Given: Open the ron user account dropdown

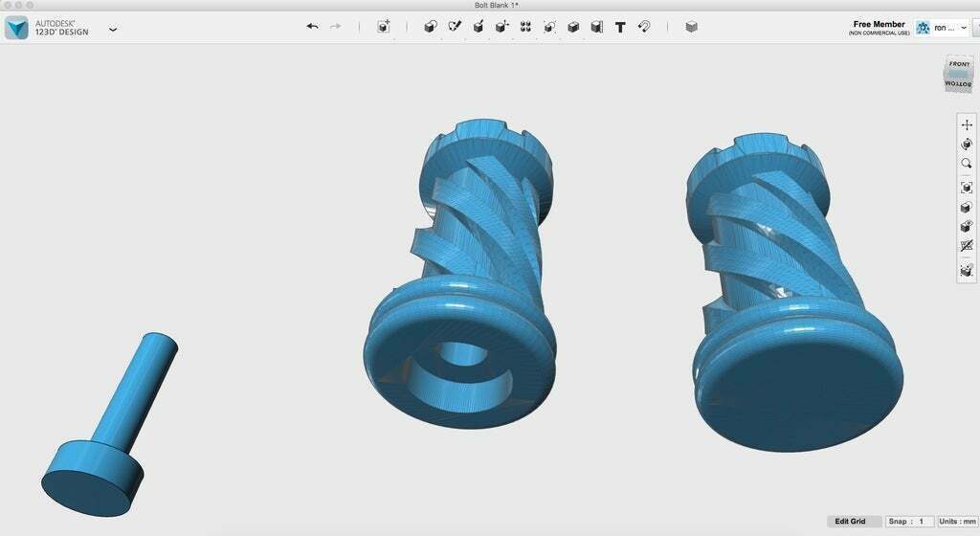Looking at the screenshot, I should (950, 28).
